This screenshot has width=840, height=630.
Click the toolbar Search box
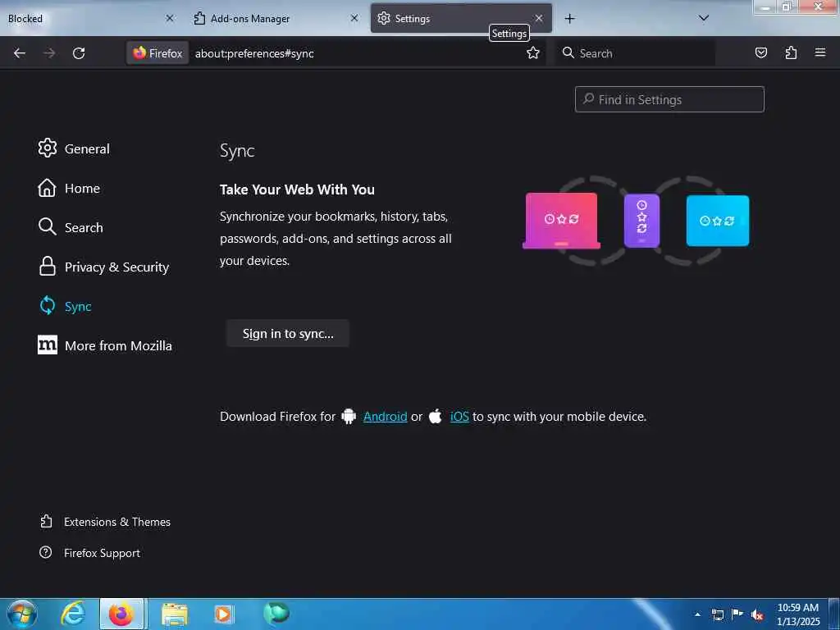(635, 53)
